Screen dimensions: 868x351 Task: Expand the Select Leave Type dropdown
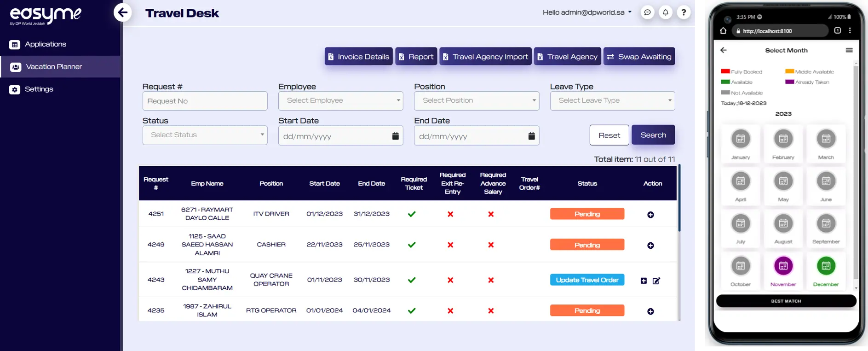pos(612,100)
